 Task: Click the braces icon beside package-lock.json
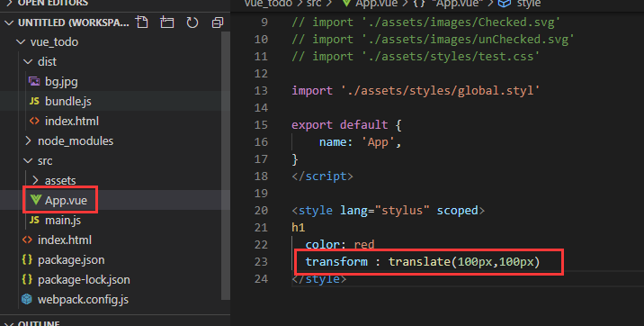coord(27,279)
